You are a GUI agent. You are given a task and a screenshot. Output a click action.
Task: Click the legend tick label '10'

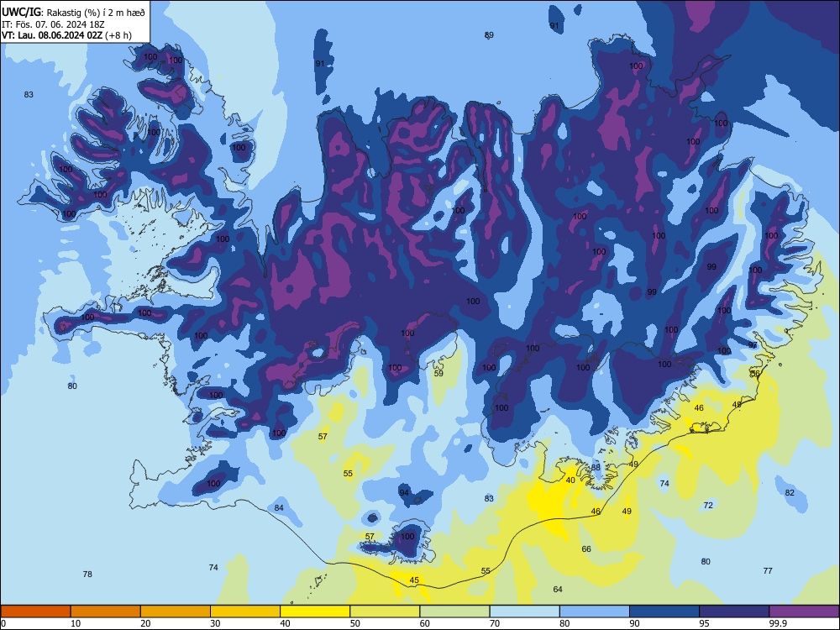click(76, 623)
